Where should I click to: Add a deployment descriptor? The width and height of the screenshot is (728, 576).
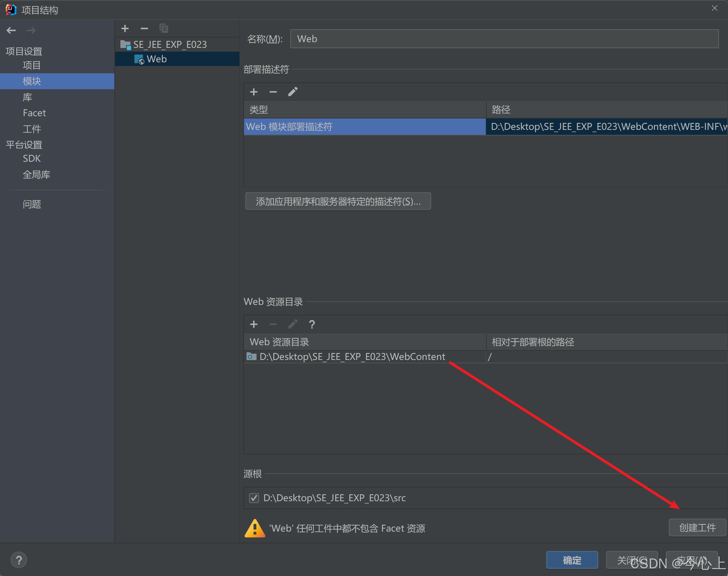(254, 92)
